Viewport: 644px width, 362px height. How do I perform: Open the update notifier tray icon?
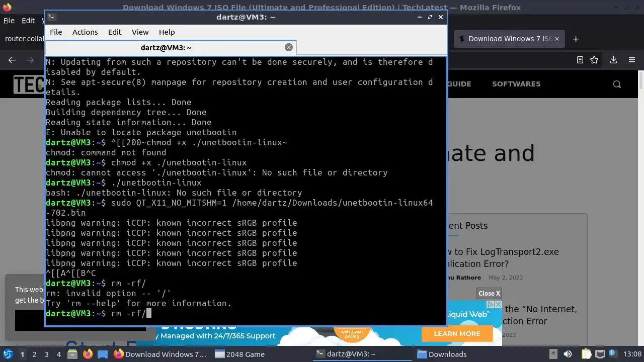pyautogui.click(x=614, y=354)
